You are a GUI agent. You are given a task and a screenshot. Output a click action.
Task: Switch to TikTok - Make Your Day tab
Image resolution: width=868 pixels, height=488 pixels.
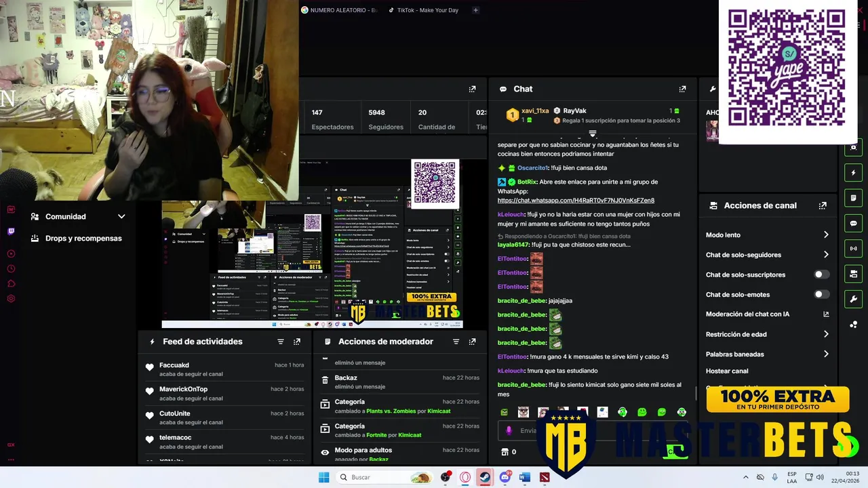coord(423,10)
